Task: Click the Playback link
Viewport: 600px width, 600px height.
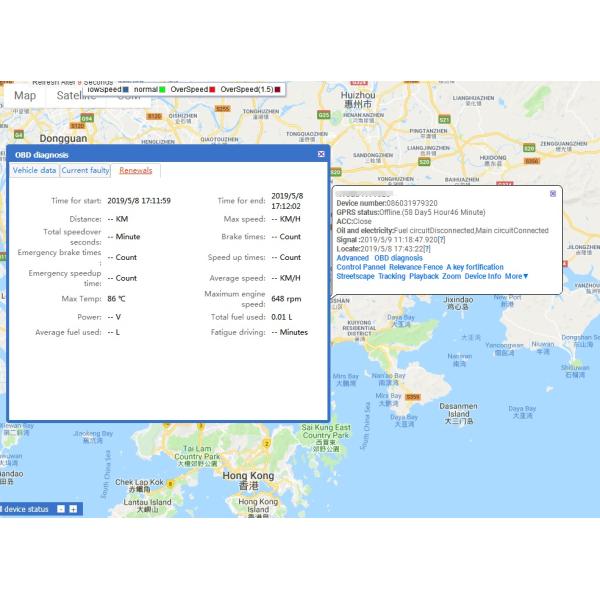Action: 423,276
